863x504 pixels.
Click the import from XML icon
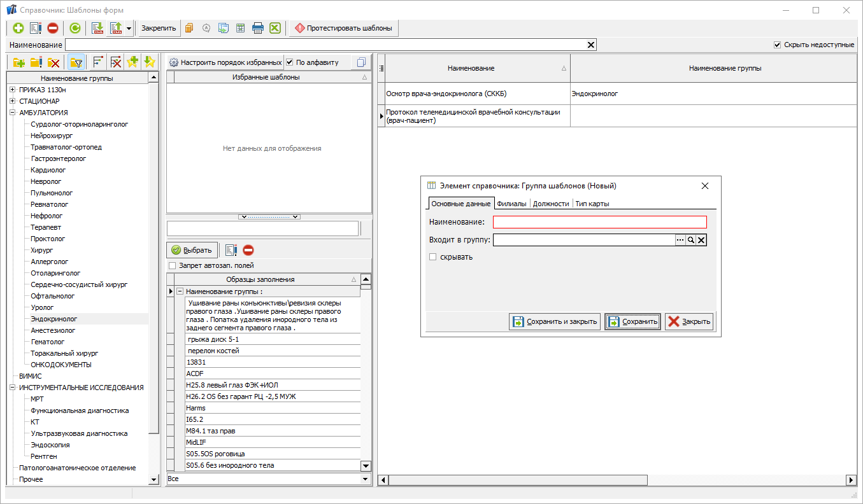(x=97, y=28)
